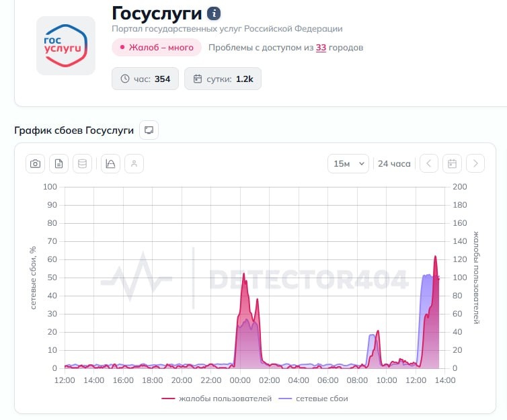Toggle 'сетевые сбои' legend series
507x420 pixels.
click(x=313, y=398)
